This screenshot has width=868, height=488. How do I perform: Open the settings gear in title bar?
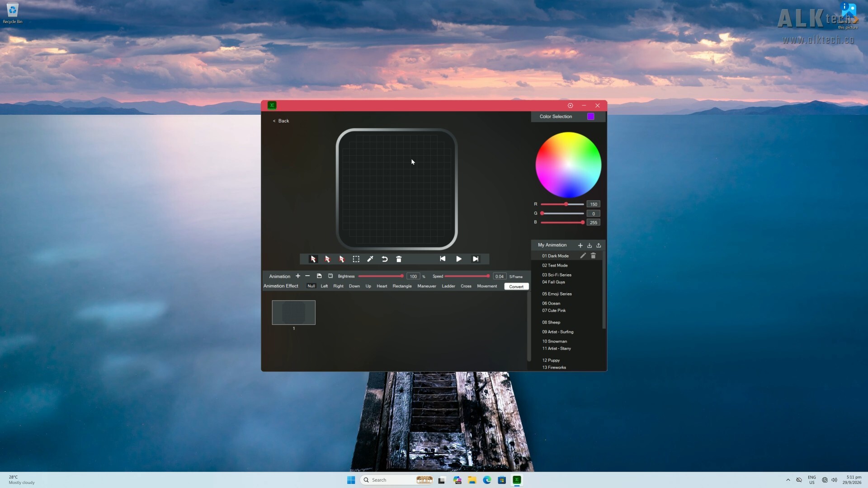pos(571,105)
